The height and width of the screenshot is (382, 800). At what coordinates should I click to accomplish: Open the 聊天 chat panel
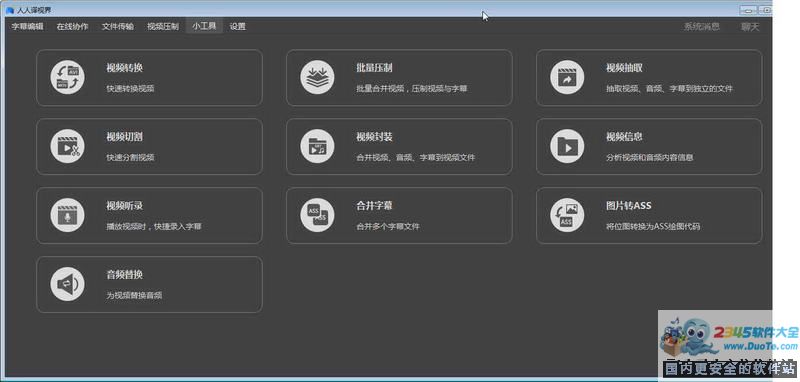[x=750, y=27]
